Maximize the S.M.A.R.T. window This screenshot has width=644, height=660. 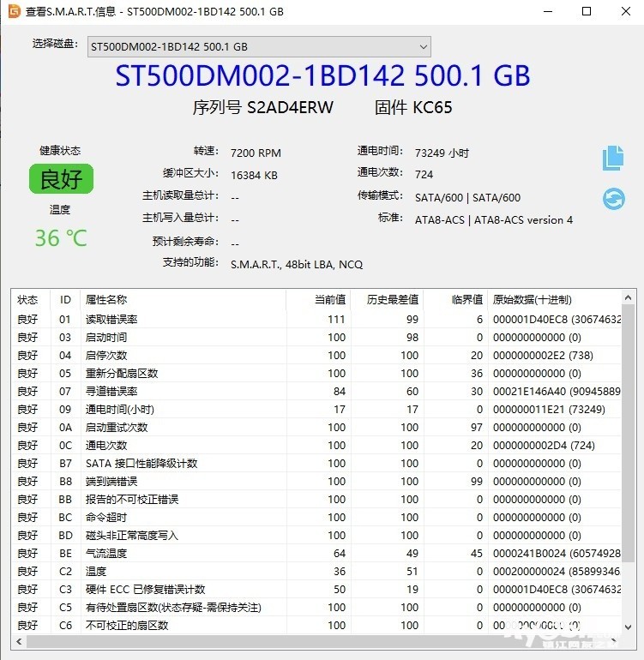click(x=587, y=11)
